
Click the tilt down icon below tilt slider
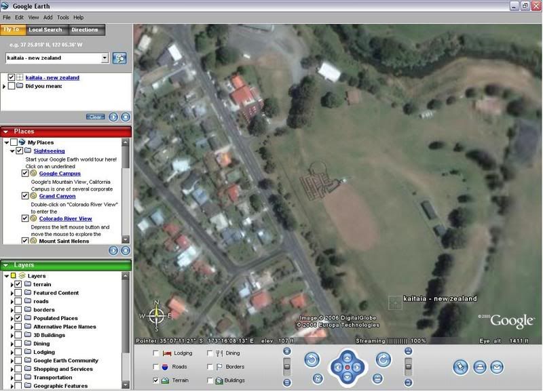click(x=409, y=383)
